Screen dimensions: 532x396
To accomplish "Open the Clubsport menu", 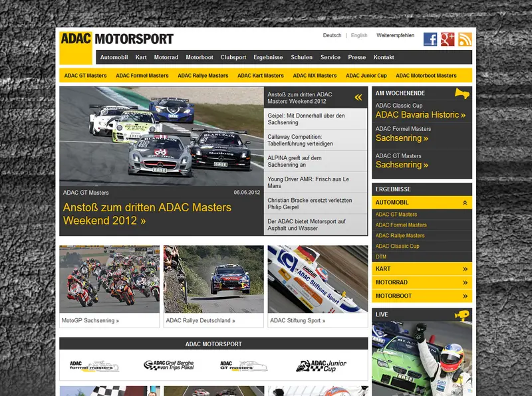I will (233, 57).
